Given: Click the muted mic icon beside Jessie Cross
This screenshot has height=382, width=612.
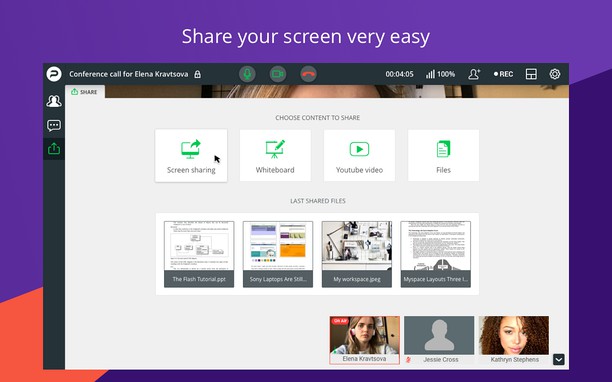Looking at the screenshot, I should (x=408, y=360).
